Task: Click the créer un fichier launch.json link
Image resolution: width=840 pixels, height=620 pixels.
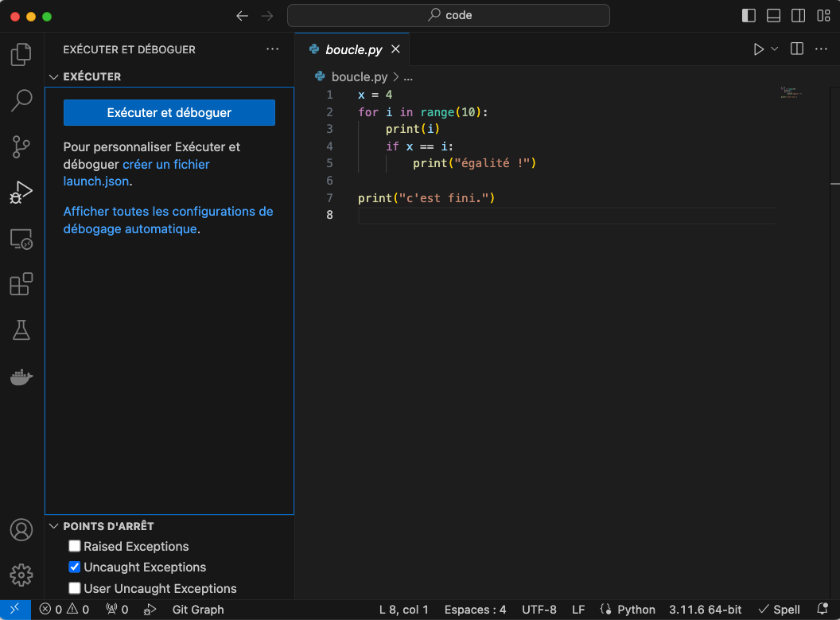Action: pos(165,164)
